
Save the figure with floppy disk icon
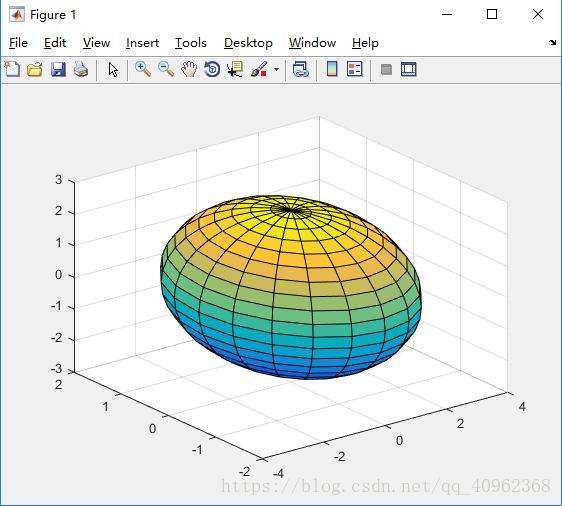point(58,69)
